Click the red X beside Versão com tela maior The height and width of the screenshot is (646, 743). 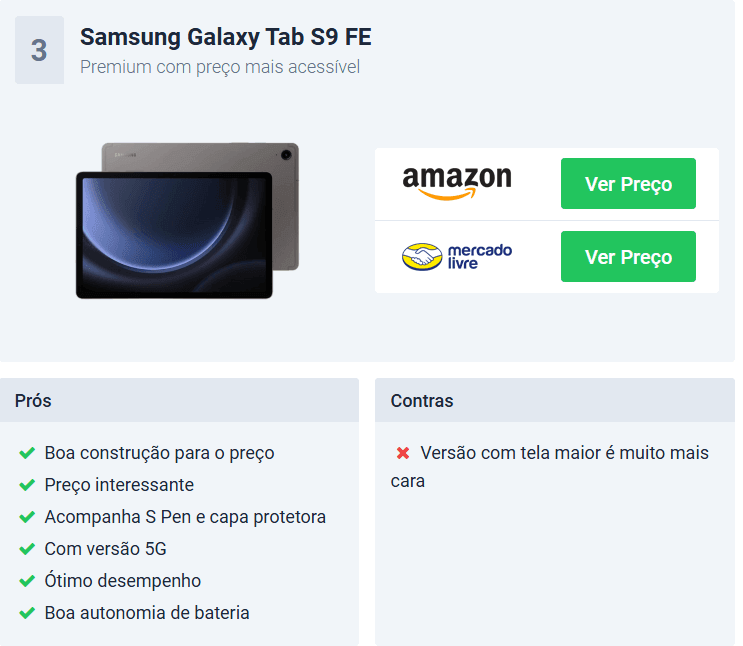coord(403,453)
